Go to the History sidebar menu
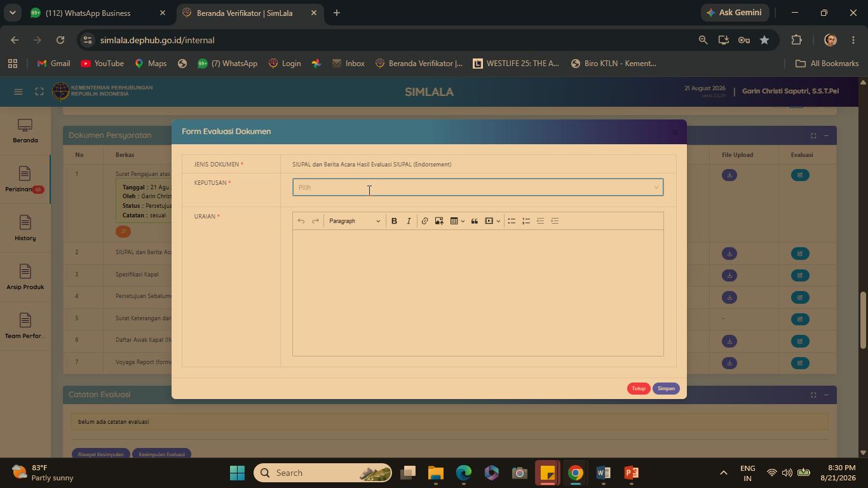The image size is (868, 488). 25,229
